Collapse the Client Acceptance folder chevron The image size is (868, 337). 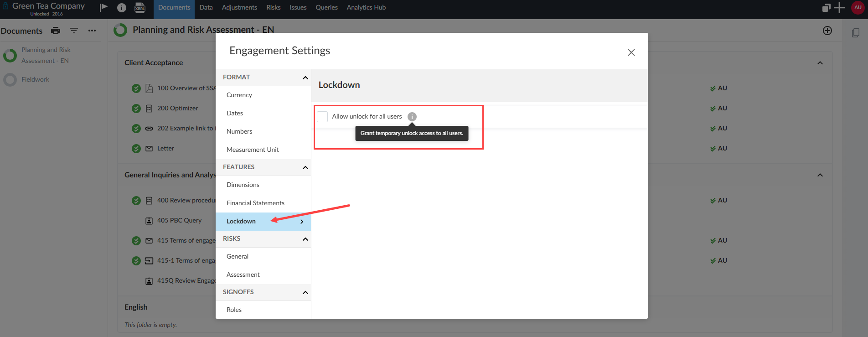tap(820, 63)
